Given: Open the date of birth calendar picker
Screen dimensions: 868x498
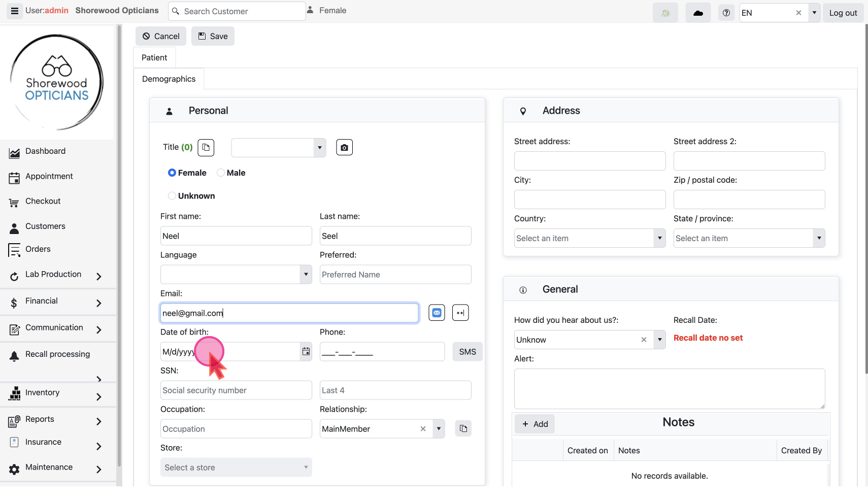Looking at the screenshot, I should (x=306, y=352).
